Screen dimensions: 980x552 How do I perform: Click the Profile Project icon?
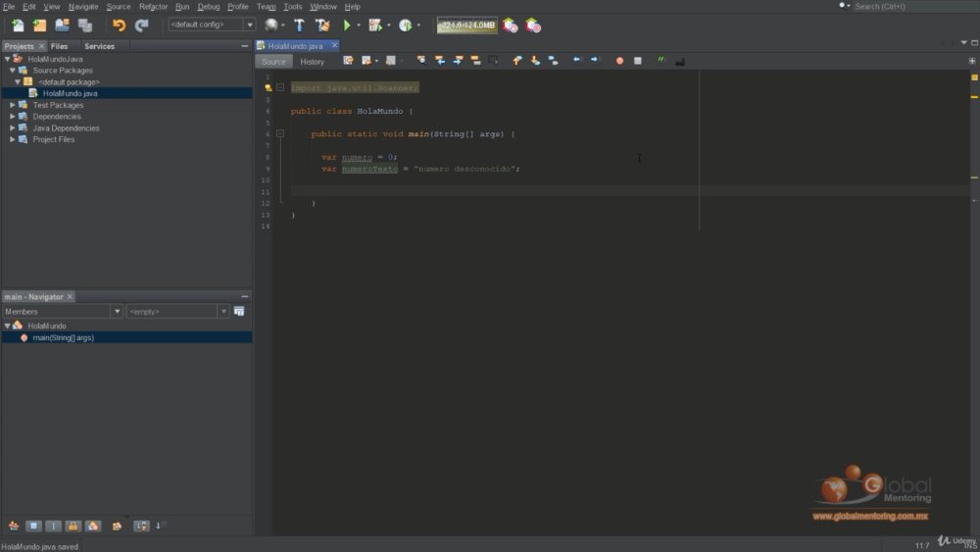tap(406, 25)
